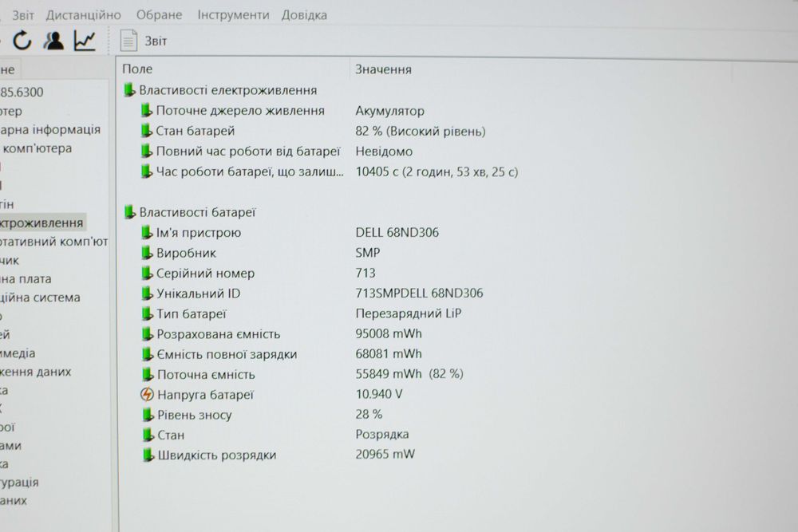
Task: Select sidebar item ending 'кення даних'
Action: pyautogui.click(x=36, y=372)
